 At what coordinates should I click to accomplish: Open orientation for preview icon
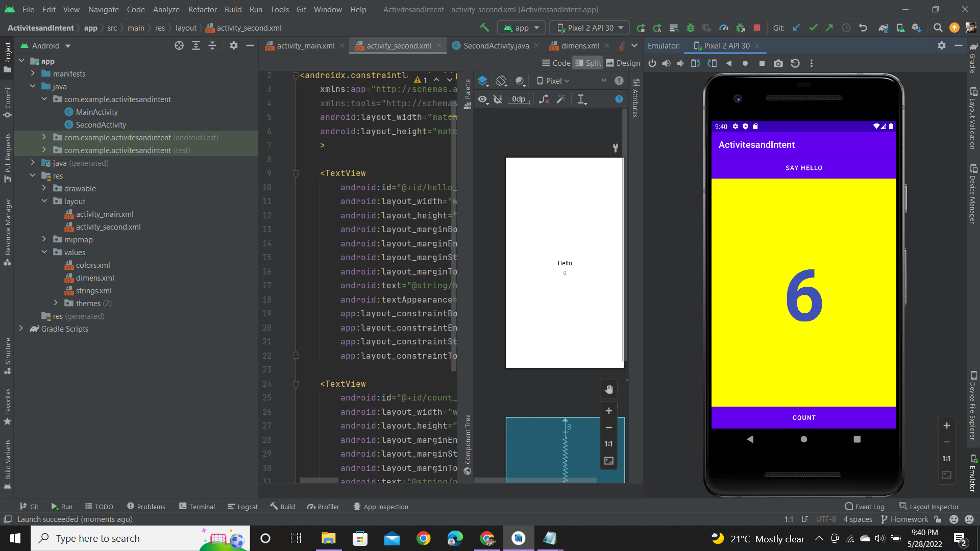click(x=501, y=81)
